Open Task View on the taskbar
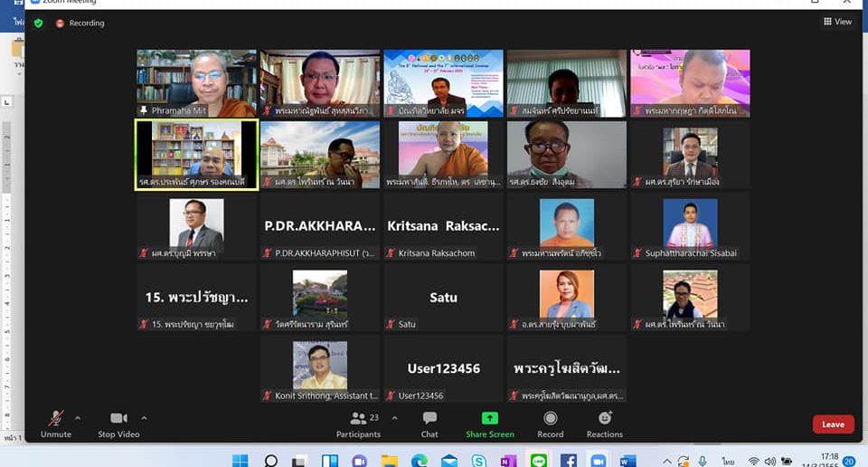The image size is (868, 467). click(300, 461)
